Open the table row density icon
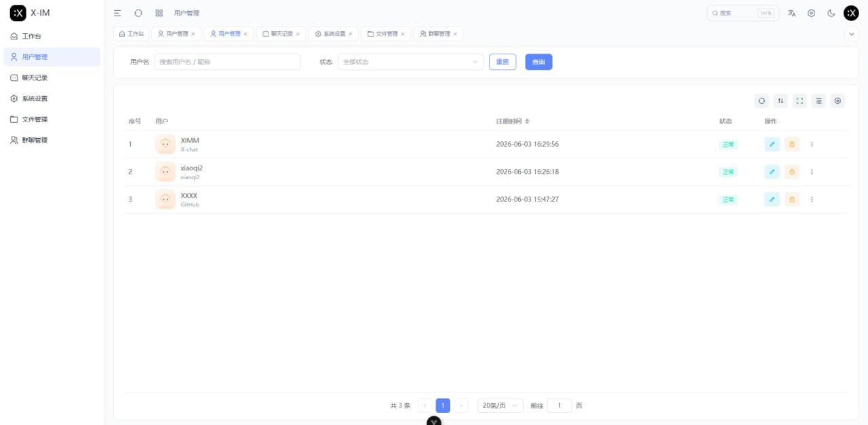 tap(819, 100)
